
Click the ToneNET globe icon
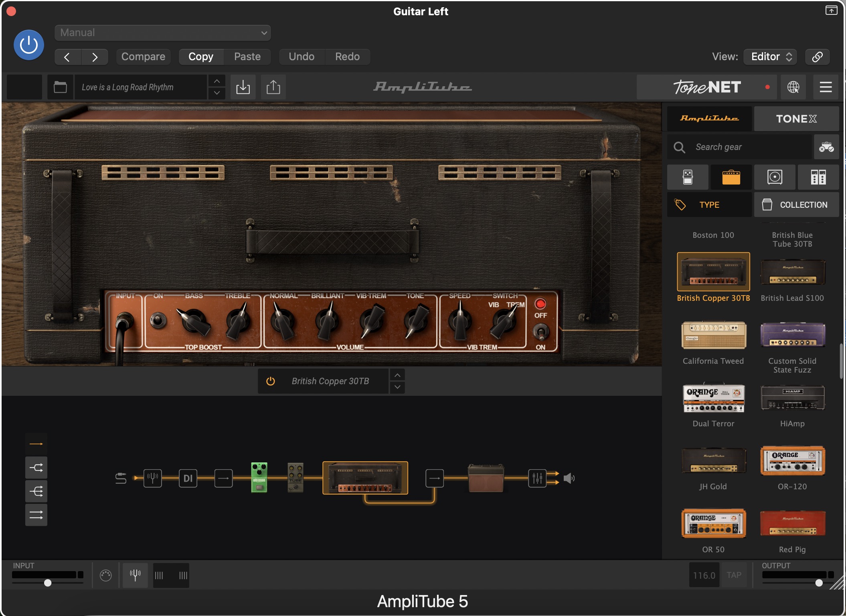click(793, 87)
